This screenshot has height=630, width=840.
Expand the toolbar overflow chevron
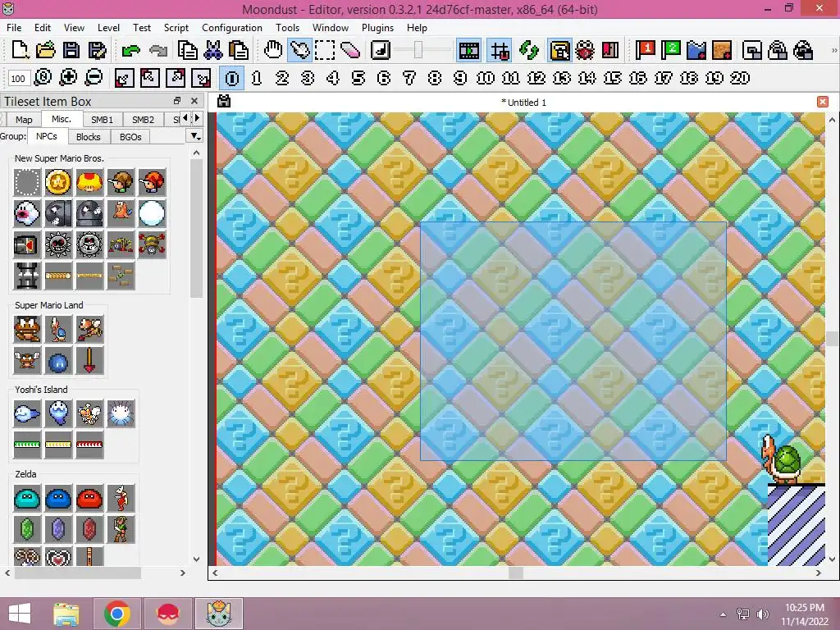click(834, 50)
